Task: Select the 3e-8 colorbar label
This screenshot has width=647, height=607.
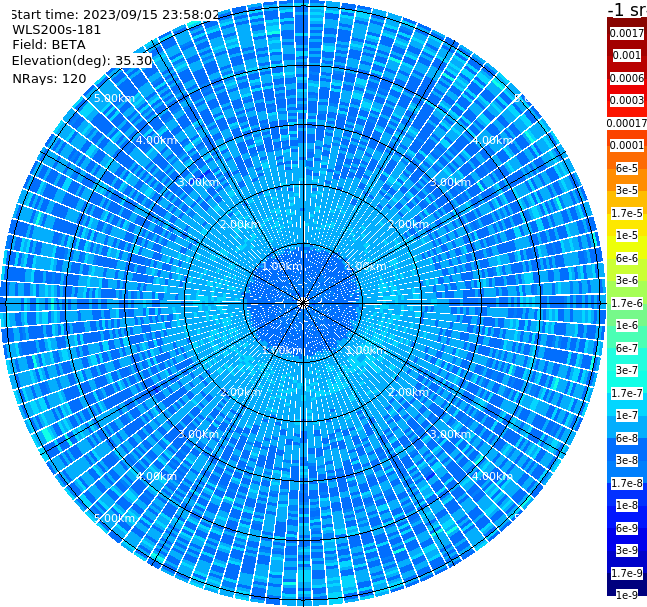Action: click(x=627, y=460)
